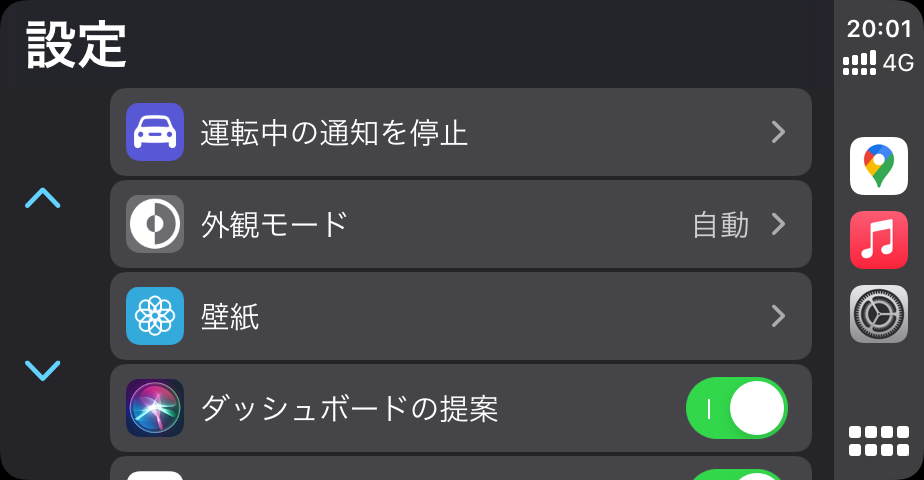Click the car icon for driving notifications
Viewport: 924px width, 480px height.
[155, 132]
